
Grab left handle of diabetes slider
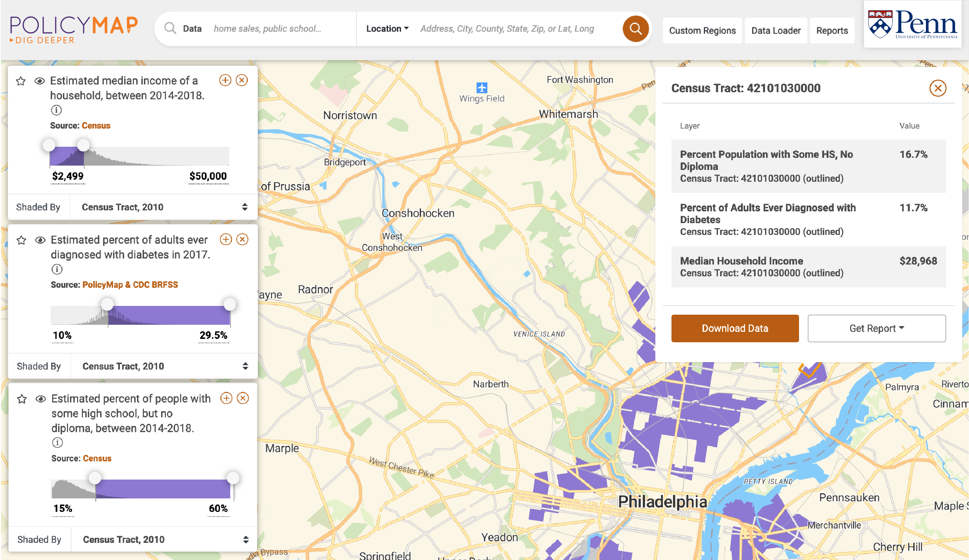[x=107, y=305]
